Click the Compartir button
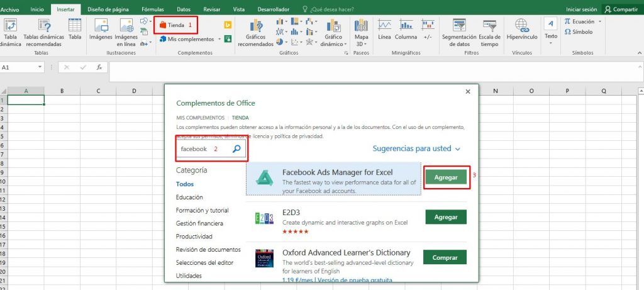 click(x=622, y=9)
